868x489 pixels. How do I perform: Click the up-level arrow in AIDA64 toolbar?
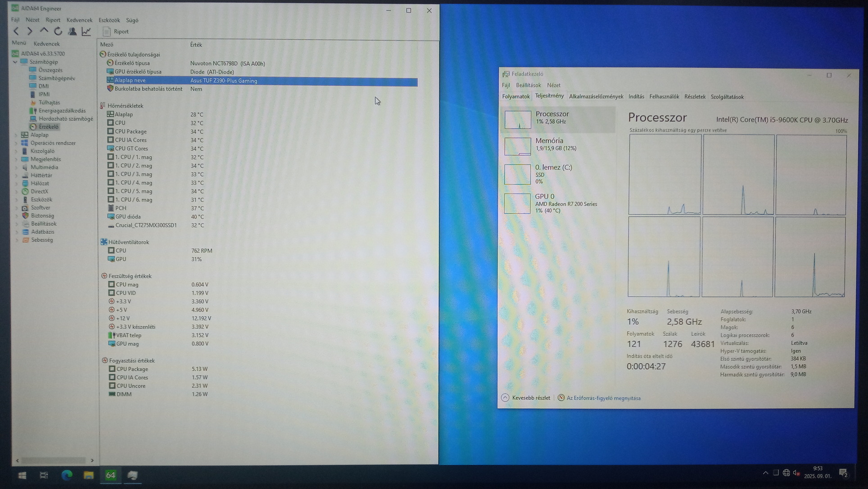(x=44, y=31)
